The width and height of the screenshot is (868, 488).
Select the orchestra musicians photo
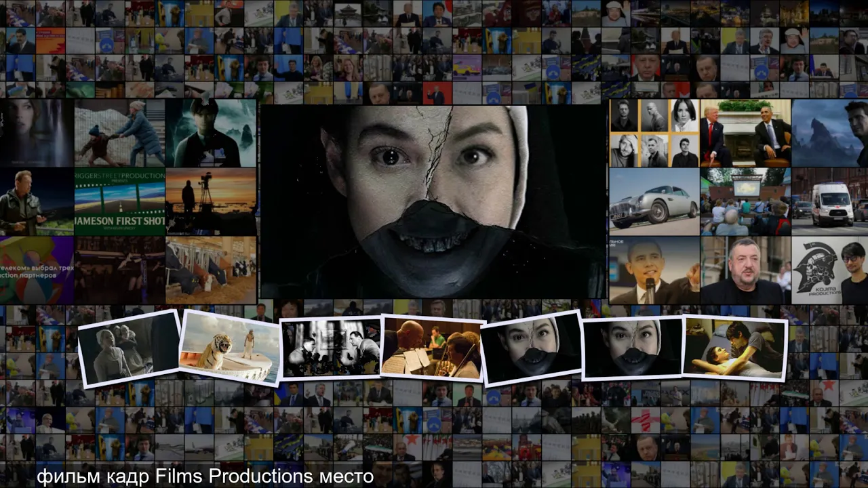click(x=433, y=348)
